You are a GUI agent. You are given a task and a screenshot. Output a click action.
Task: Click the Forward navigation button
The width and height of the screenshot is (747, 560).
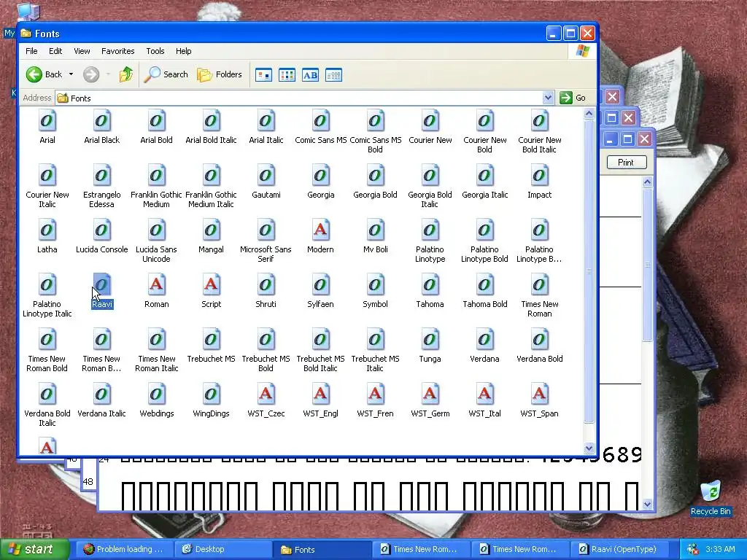[91, 74]
